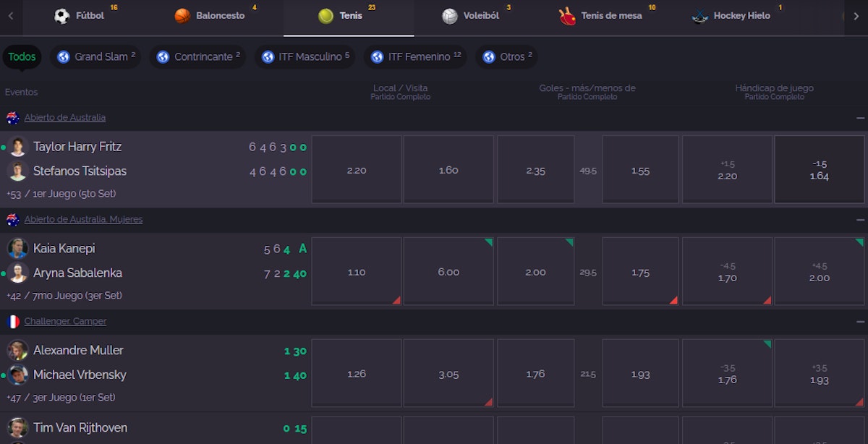
Task: Open the Alexandre Muller match details
Action: click(78, 351)
